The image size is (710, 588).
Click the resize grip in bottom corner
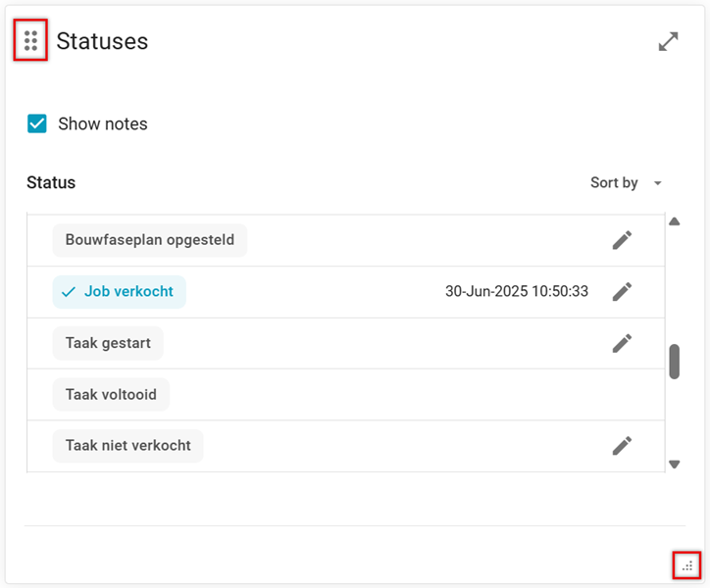[x=687, y=565]
